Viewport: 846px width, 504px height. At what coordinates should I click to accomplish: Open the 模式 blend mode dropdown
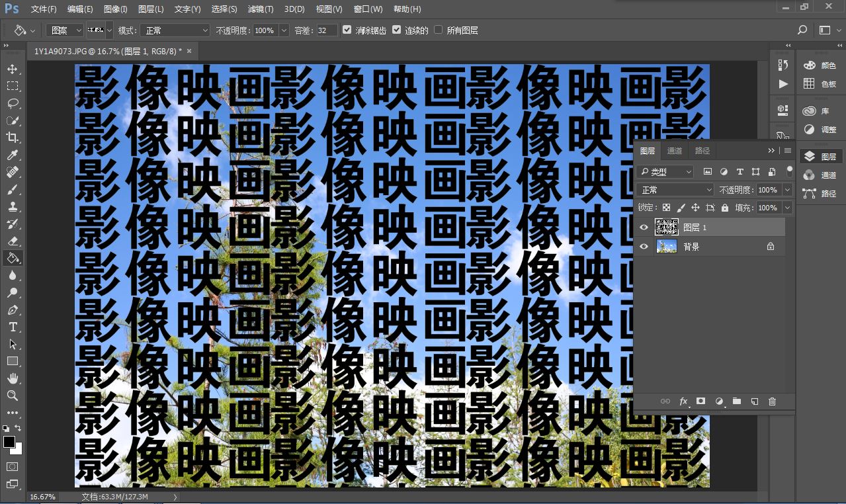(176, 30)
